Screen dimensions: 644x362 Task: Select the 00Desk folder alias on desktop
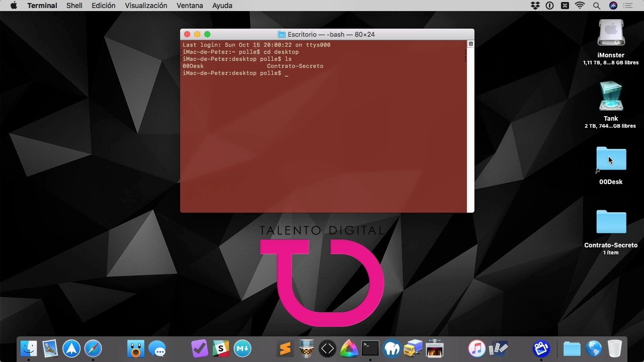pyautogui.click(x=611, y=159)
